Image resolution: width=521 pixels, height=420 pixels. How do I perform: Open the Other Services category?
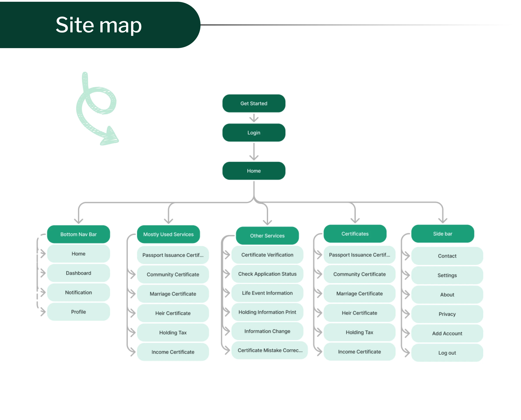click(x=267, y=236)
